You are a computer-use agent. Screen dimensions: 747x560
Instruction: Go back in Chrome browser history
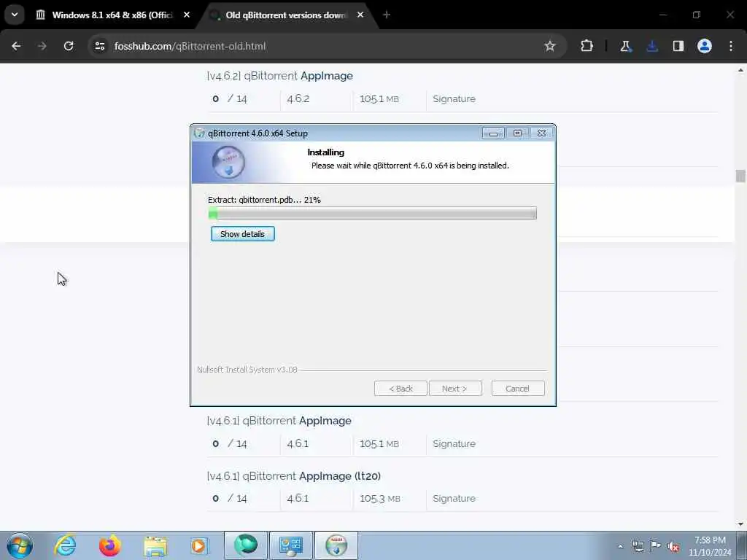[x=16, y=46]
